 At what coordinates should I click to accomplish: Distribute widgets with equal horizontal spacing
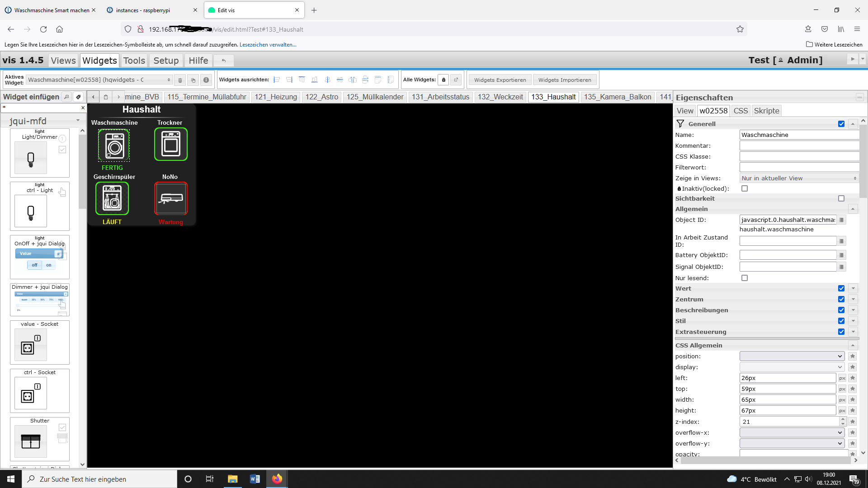[x=353, y=80]
